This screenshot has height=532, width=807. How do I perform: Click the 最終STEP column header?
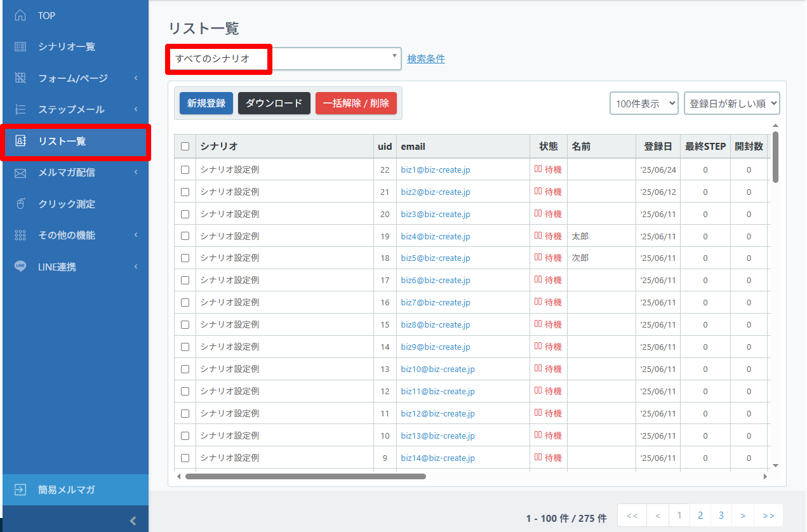pos(705,147)
